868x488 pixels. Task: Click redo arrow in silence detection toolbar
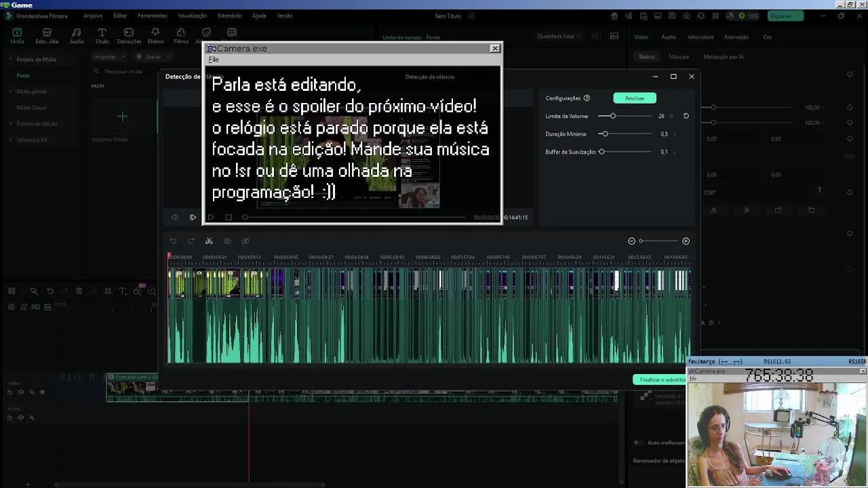191,241
